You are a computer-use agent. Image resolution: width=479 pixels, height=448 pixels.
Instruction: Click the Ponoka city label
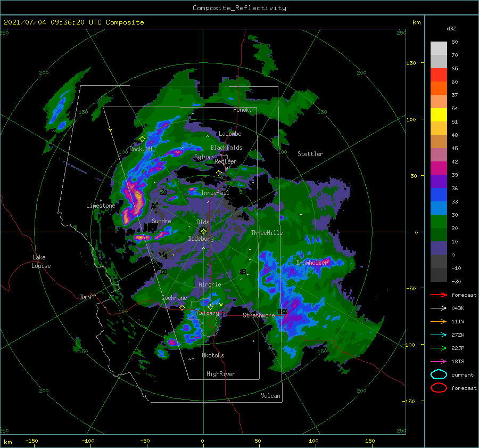(243, 110)
